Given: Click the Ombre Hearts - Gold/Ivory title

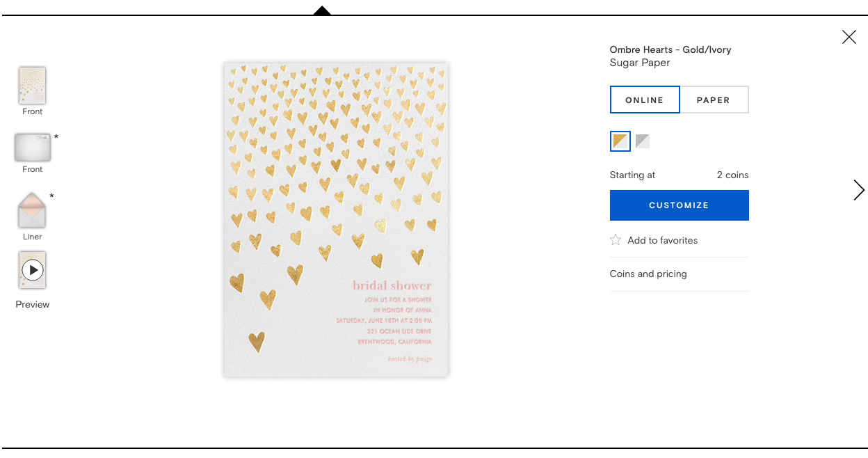Looking at the screenshot, I should click(x=670, y=49).
